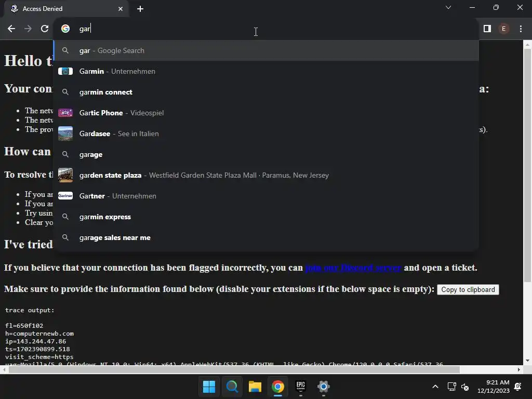The image size is (532, 399).
Task: Click the muted volume tray icon
Action: pyautogui.click(x=465, y=387)
